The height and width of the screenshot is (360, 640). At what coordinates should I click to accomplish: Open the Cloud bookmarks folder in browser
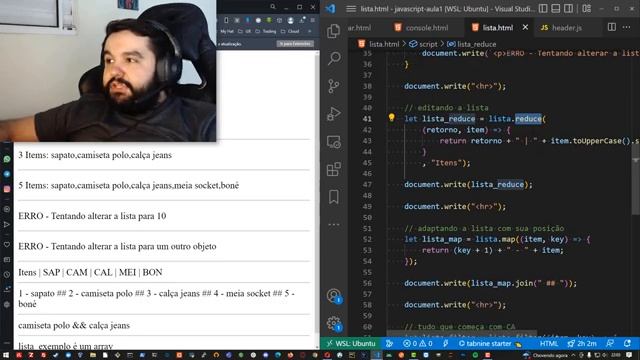coord(290,31)
